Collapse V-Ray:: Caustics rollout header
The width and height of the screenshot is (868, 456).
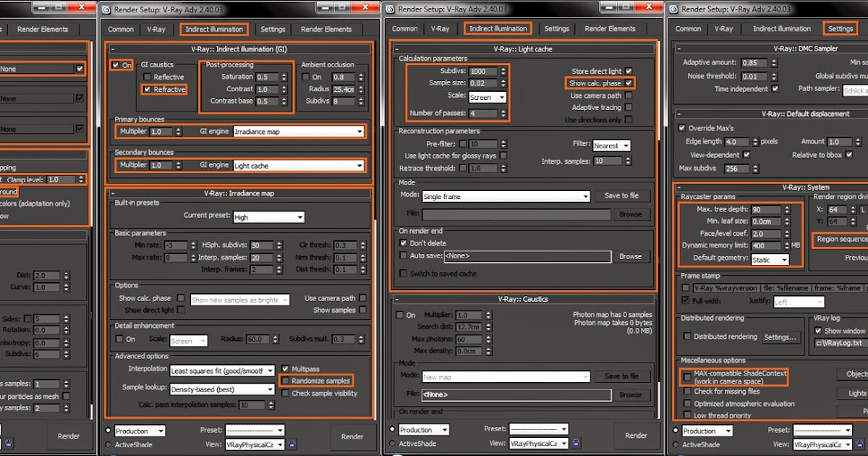(x=524, y=298)
